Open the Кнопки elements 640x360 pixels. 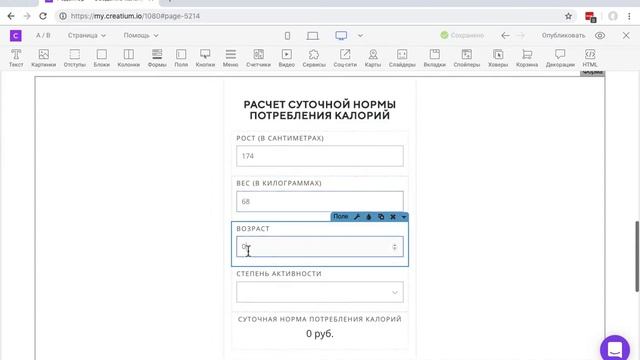[x=205, y=58]
